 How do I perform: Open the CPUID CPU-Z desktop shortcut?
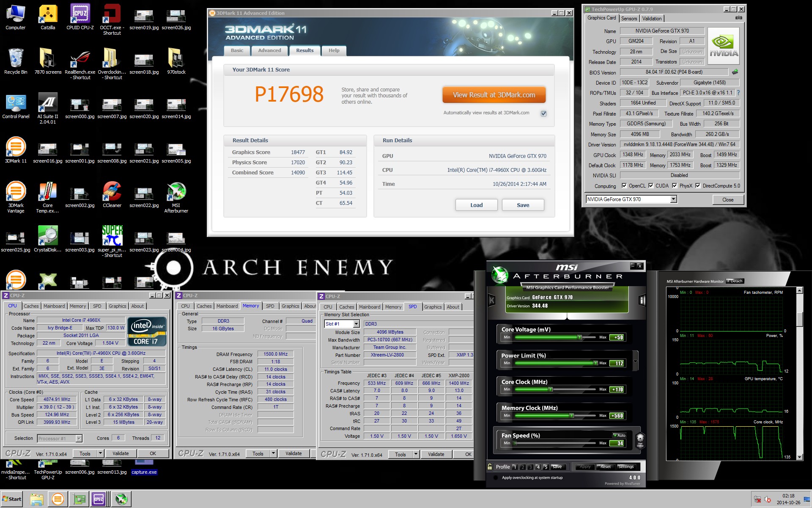tap(80, 17)
